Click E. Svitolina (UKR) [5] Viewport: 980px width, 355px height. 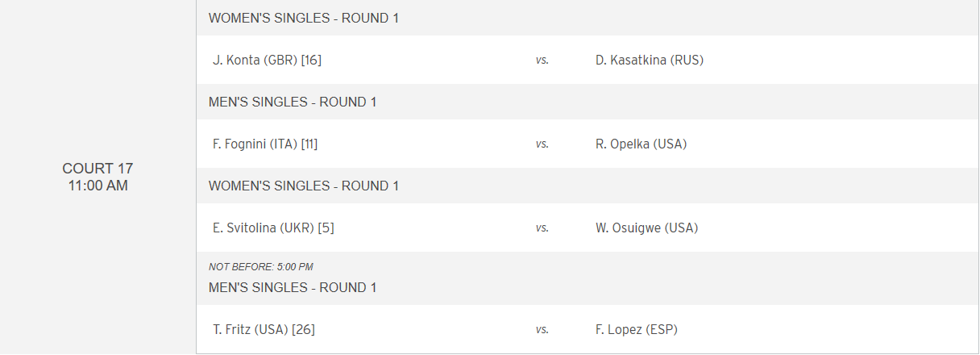coord(273,228)
